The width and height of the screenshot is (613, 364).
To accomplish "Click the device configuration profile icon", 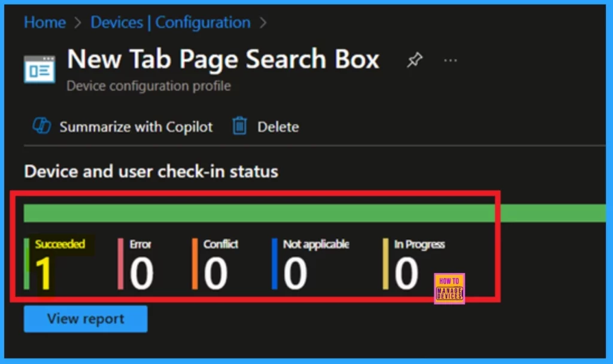I will pyautogui.click(x=40, y=69).
